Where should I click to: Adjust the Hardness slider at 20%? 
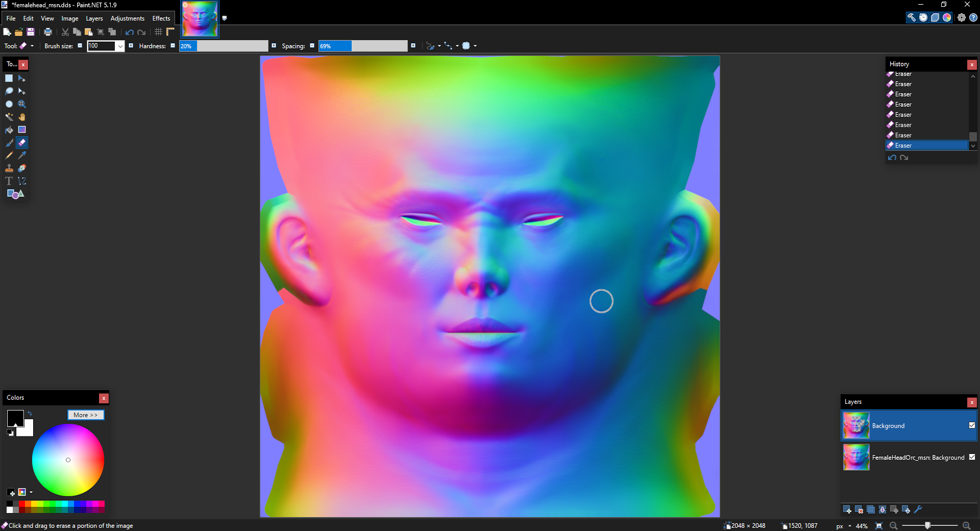point(224,46)
